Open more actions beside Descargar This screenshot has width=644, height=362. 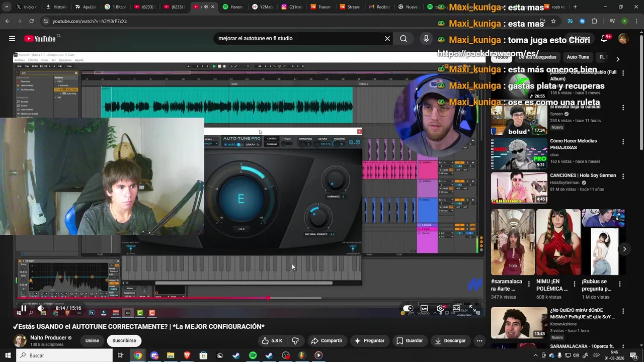(479, 340)
